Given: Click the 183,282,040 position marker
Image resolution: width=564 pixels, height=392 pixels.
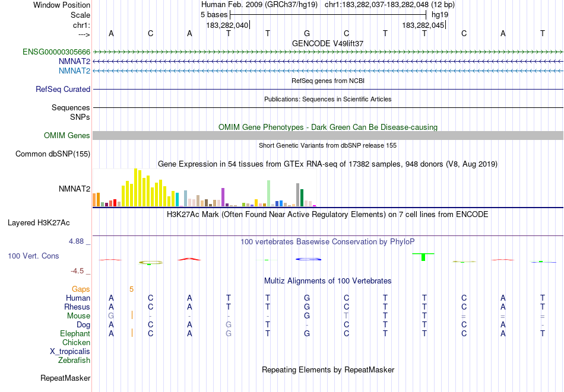Looking at the screenshot, I should [227, 25].
